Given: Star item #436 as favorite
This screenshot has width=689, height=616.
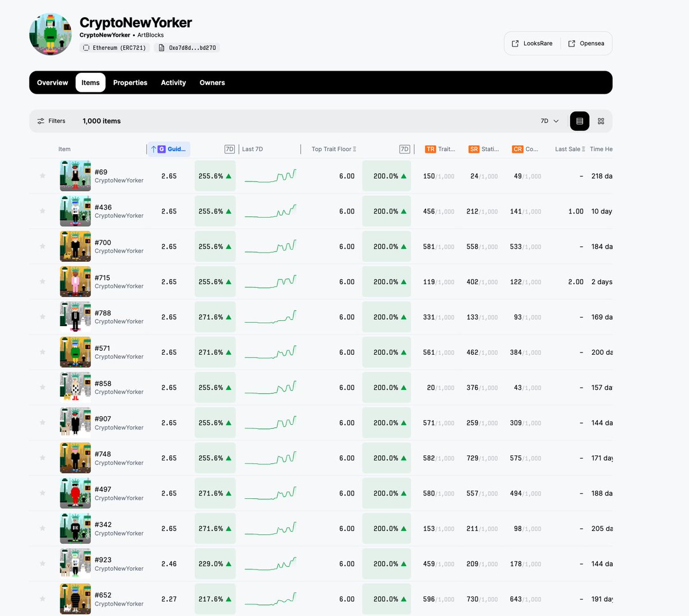Looking at the screenshot, I should [x=42, y=211].
